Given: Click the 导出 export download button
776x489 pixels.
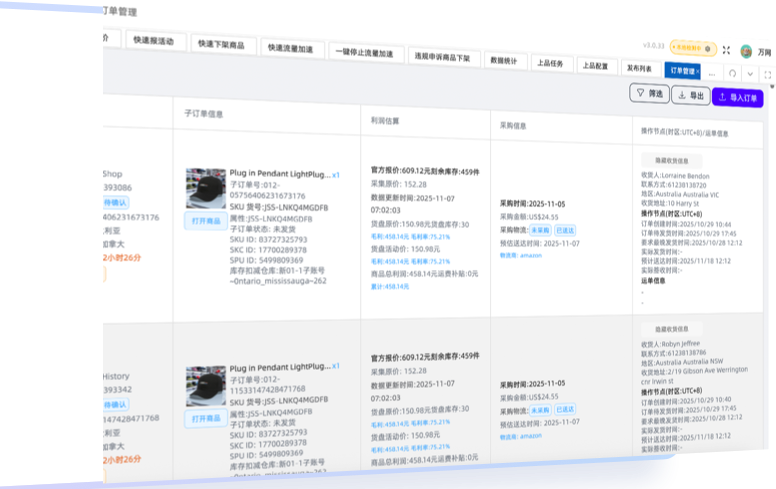Looking at the screenshot, I should (690, 96).
